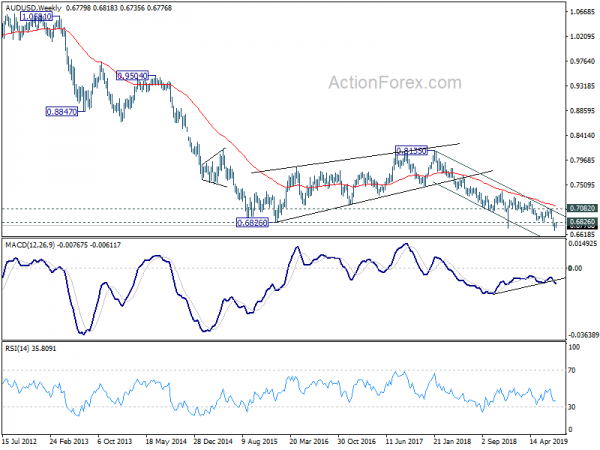The image size is (600, 450).
Task: Select the RSI(14) indicator label
Action: point(16,348)
